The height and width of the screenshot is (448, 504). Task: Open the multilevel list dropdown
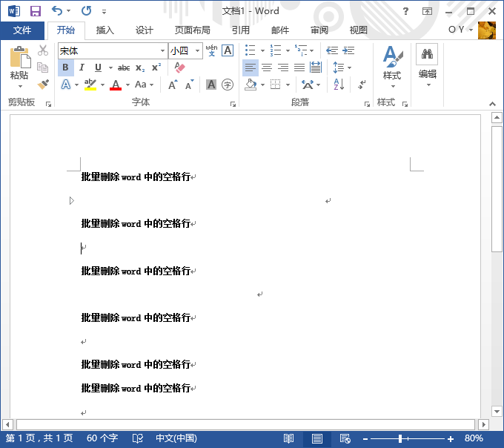311,50
